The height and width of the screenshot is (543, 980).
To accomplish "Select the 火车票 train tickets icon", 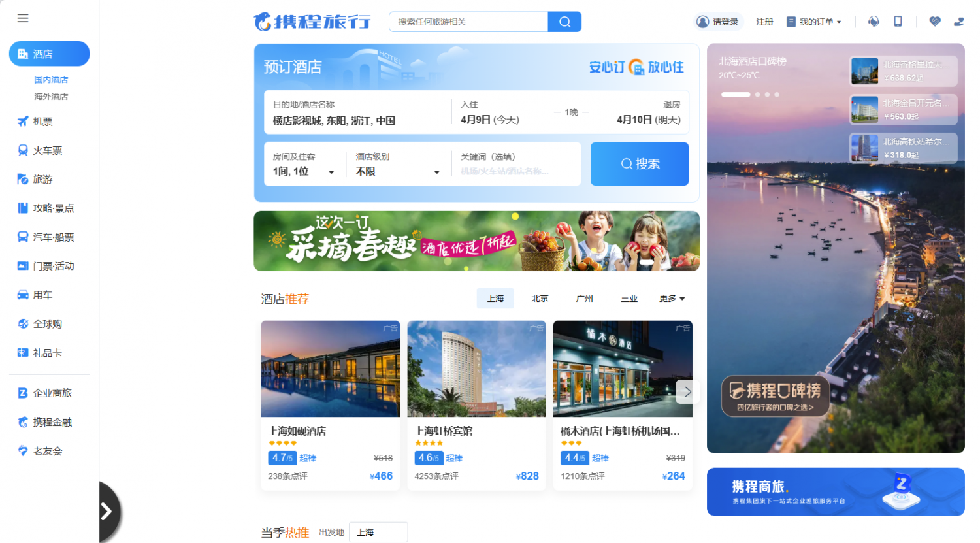I will click(23, 150).
